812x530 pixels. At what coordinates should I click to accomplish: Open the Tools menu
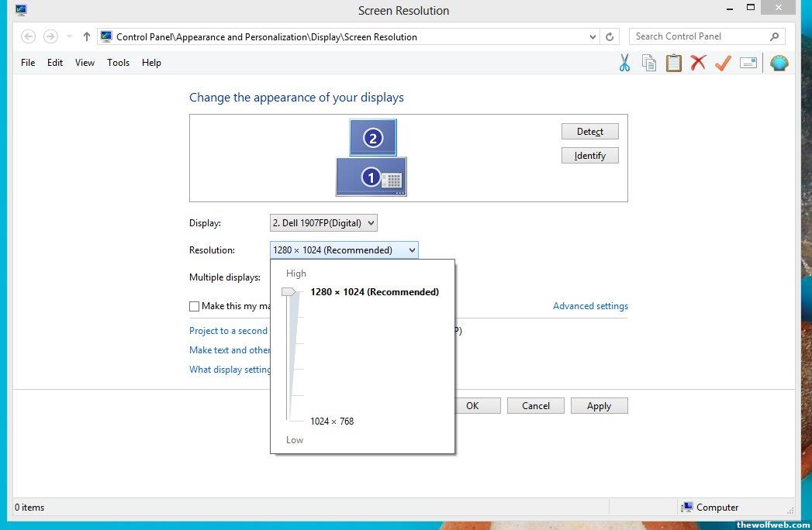click(118, 63)
